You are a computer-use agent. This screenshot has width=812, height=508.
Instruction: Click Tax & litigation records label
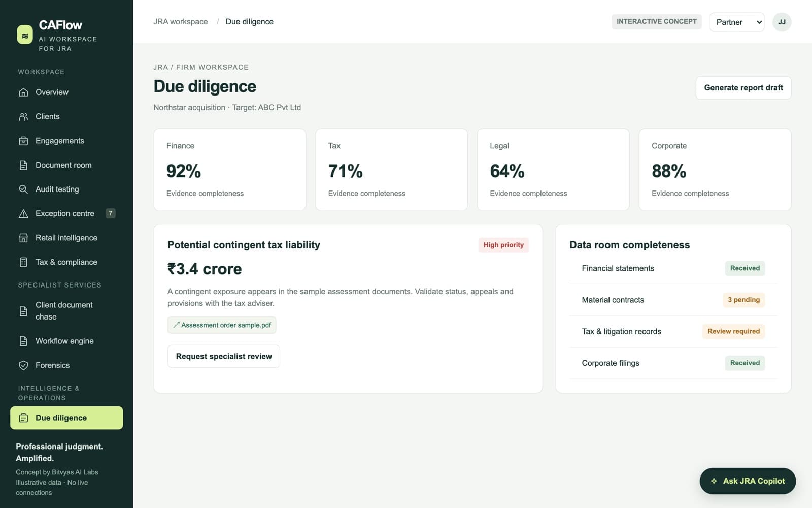(x=621, y=331)
